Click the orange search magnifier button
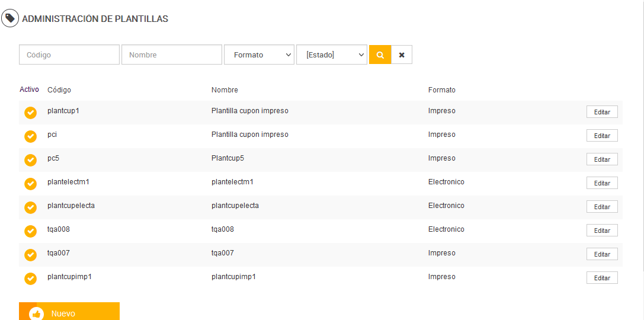Screen dimensions: 644x320 click(380, 55)
